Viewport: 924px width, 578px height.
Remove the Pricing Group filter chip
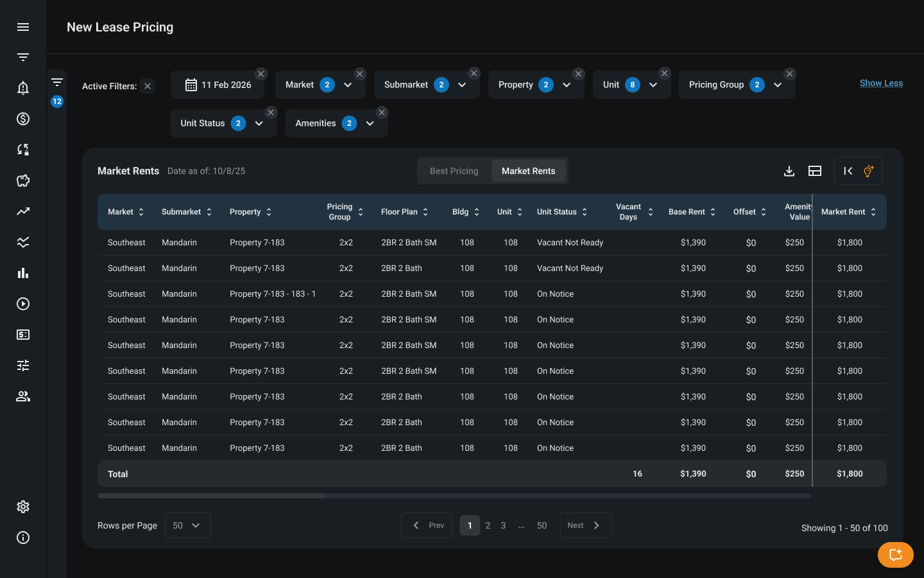point(790,74)
